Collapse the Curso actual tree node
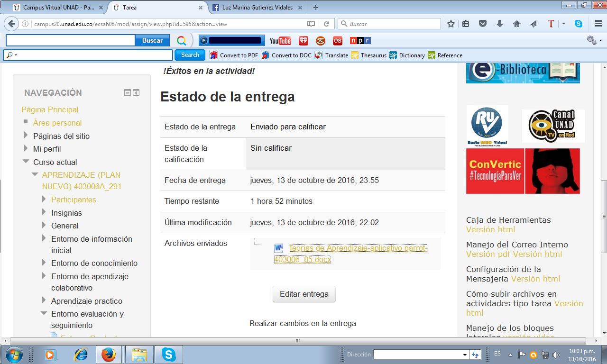 tap(26, 162)
